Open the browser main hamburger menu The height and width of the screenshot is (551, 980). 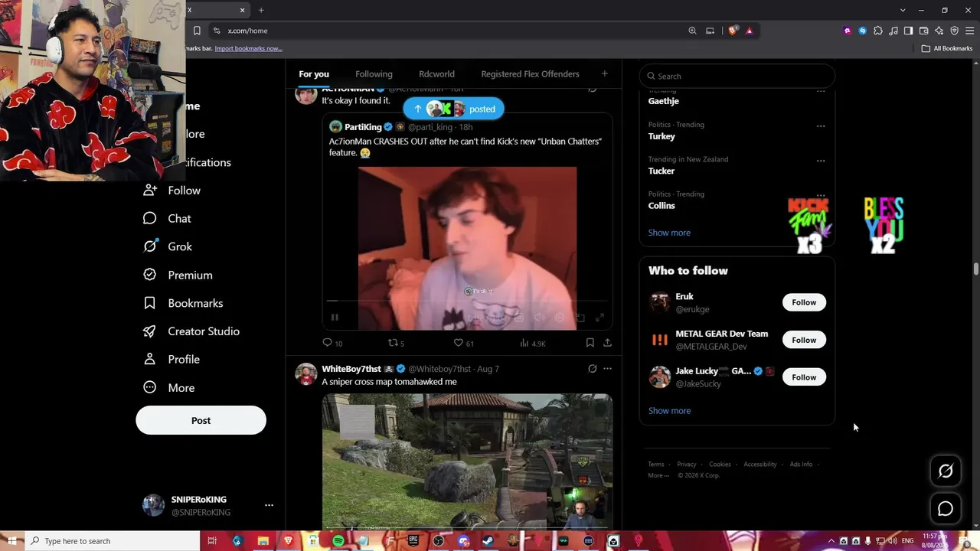pyautogui.click(x=969, y=31)
